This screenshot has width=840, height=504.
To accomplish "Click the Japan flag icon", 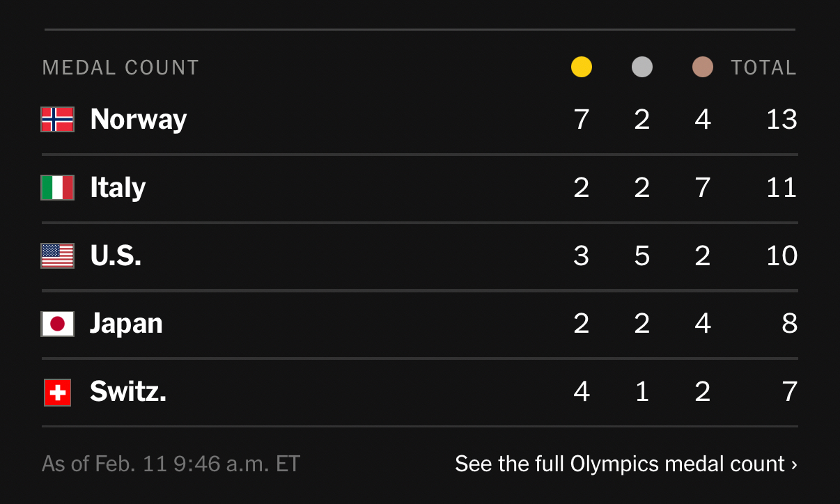I will click(58, 324).
